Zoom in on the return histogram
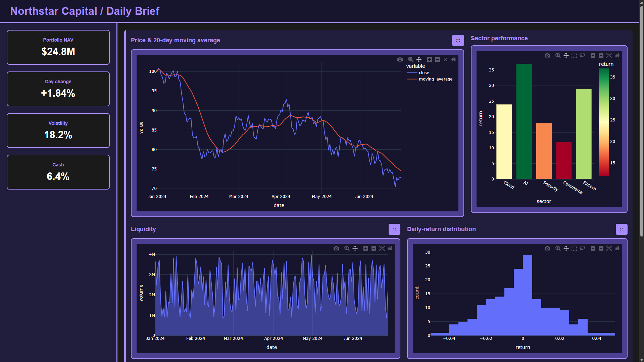The height and width of the screenshot is (362, 644). tap(593, 248)
